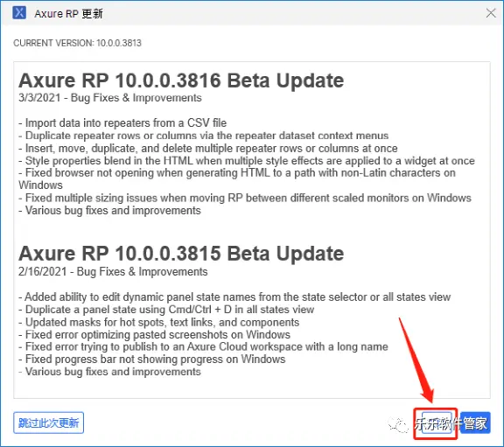Click the 'Insert, move, duplicate, and delete multiple' line
The image size is (504, 447).
208,148
